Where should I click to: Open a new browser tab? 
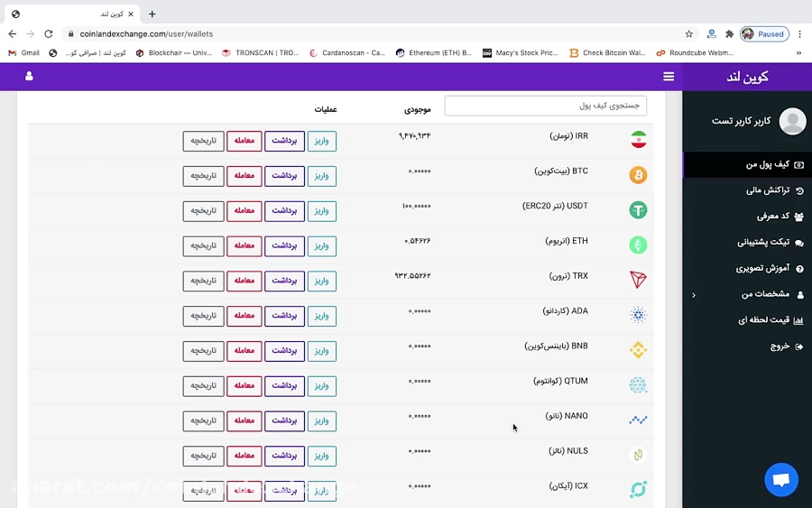[152, 14]
